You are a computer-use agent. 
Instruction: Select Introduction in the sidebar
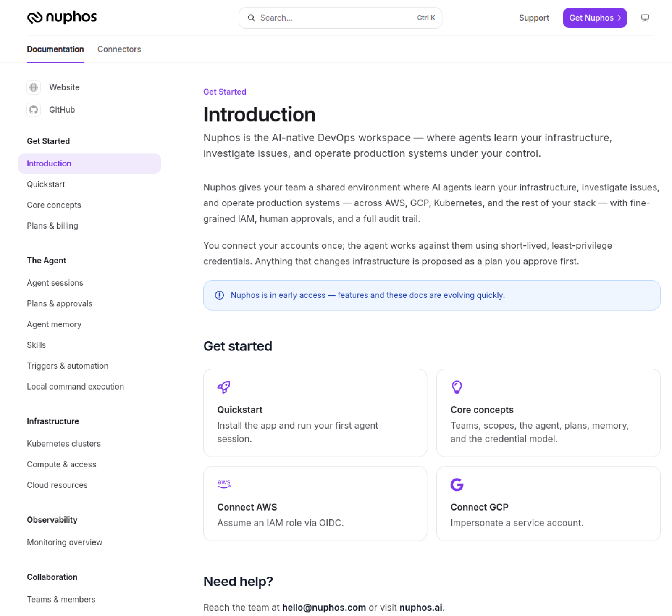pyautogui.click(x=89, y=163)
